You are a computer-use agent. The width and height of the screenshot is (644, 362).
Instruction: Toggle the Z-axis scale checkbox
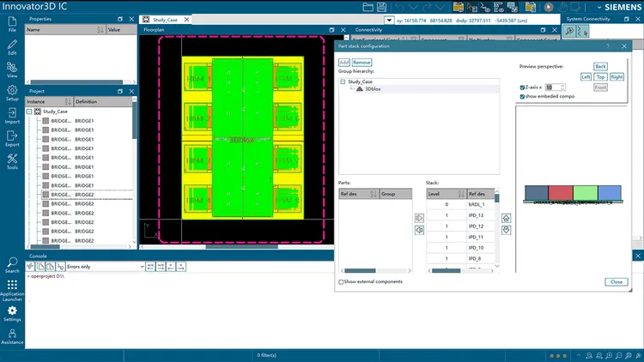523,87
